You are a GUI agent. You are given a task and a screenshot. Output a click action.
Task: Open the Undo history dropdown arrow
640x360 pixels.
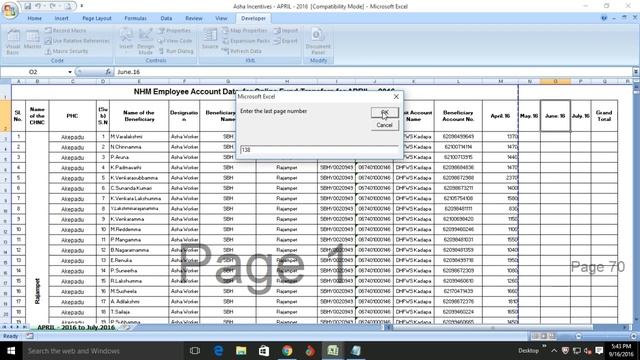(44, 6)
